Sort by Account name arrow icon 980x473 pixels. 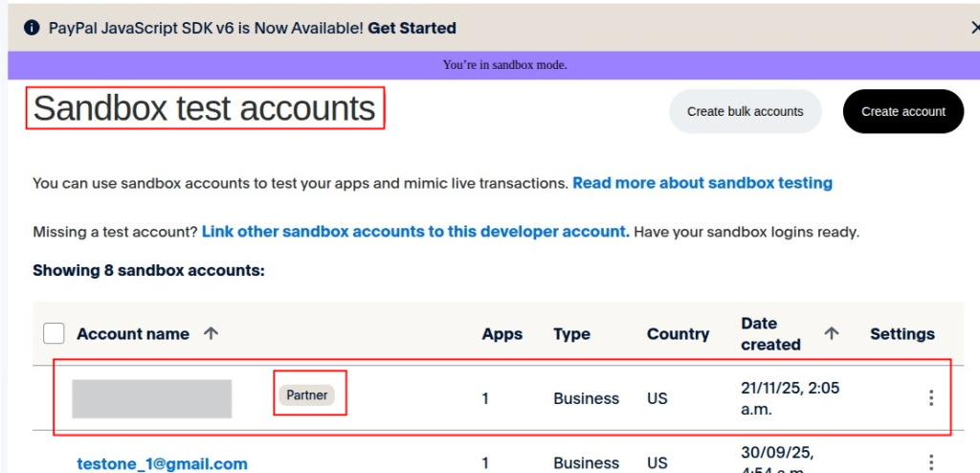click(x=212, y=333)
